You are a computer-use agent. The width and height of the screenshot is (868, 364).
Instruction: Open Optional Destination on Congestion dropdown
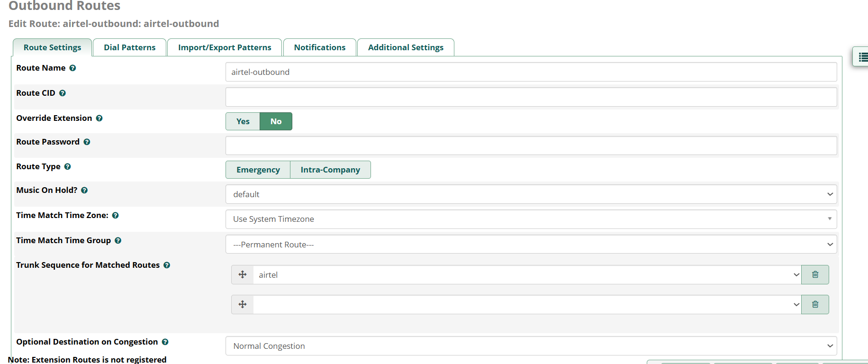pyautogui.click(x=531, y=346)
